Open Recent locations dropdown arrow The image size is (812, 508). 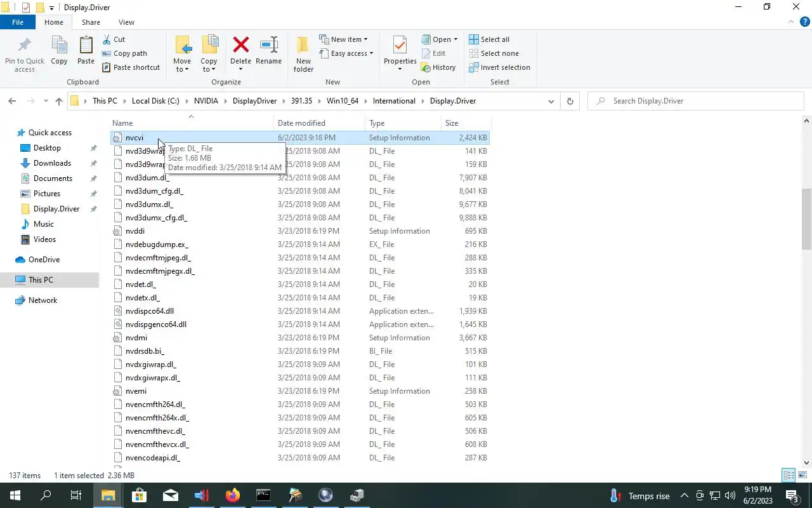click(x=46, y=101)
